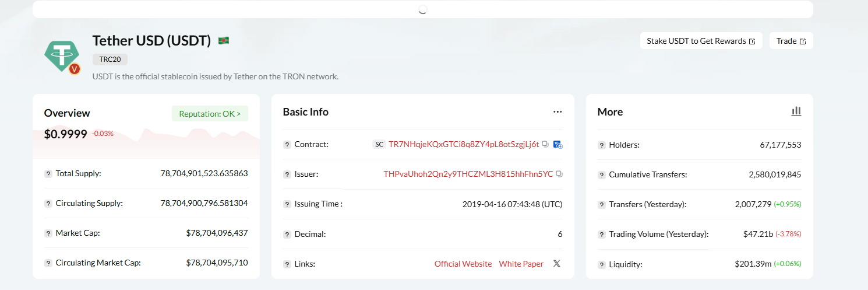
Task: Copy the contract address with copy icon
Action: point(545,144)
